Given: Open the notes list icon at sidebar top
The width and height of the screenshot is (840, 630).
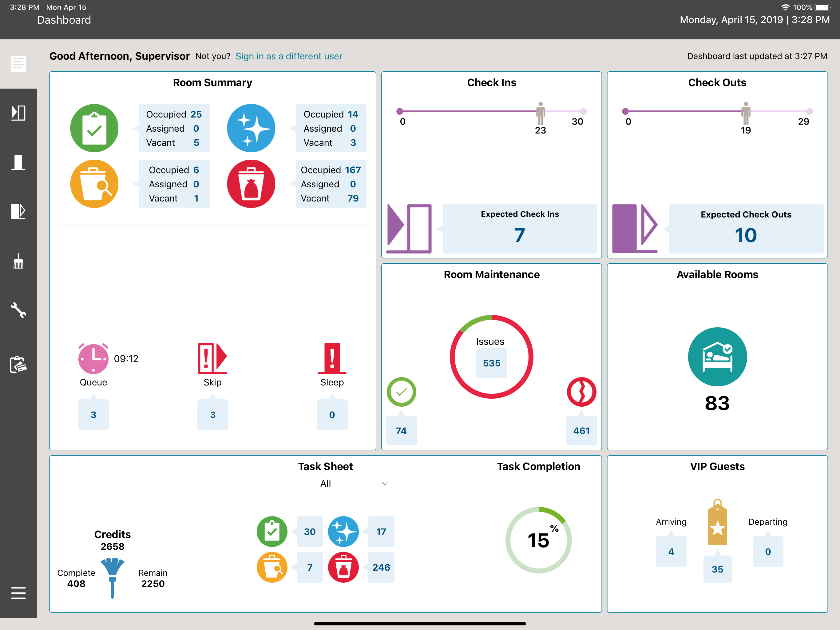Looking at the screenshot, I should [18, 63].
